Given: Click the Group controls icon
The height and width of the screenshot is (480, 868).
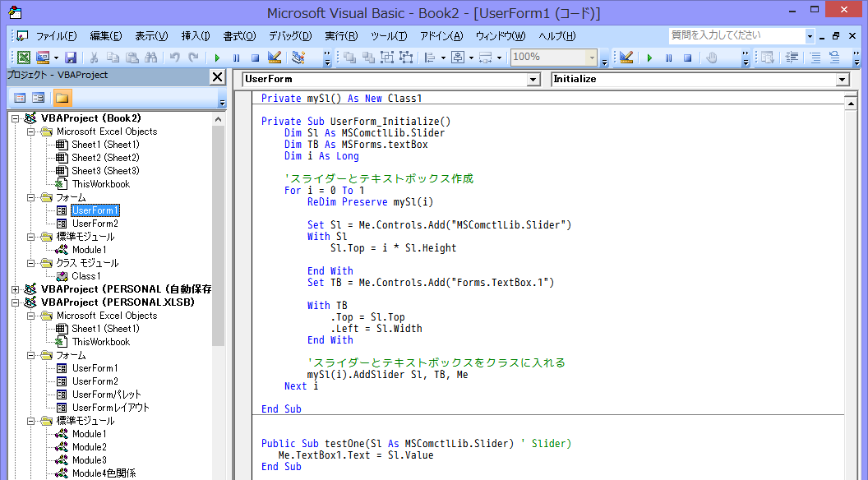Looking at the screenshot, I should (x=387, y=57).
